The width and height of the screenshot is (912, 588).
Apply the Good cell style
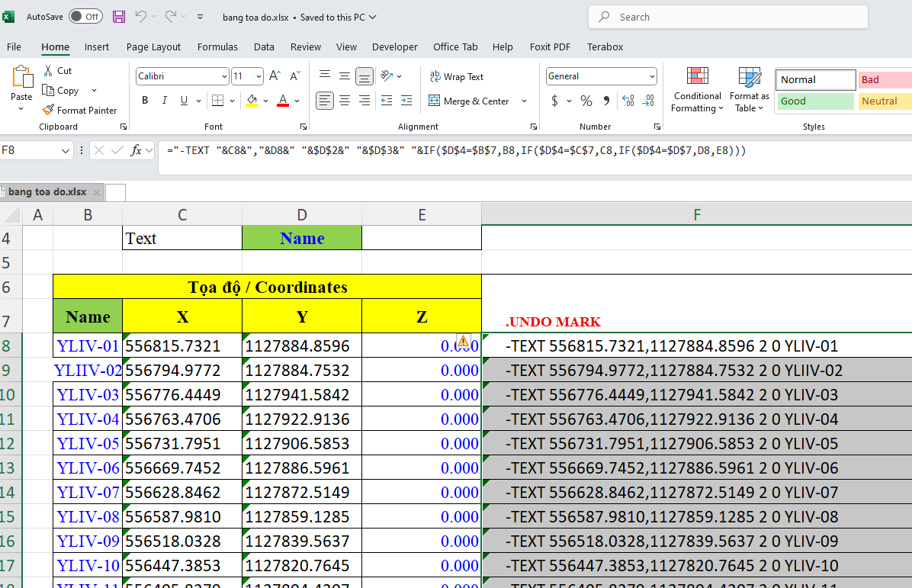click(x=814, y=101)
